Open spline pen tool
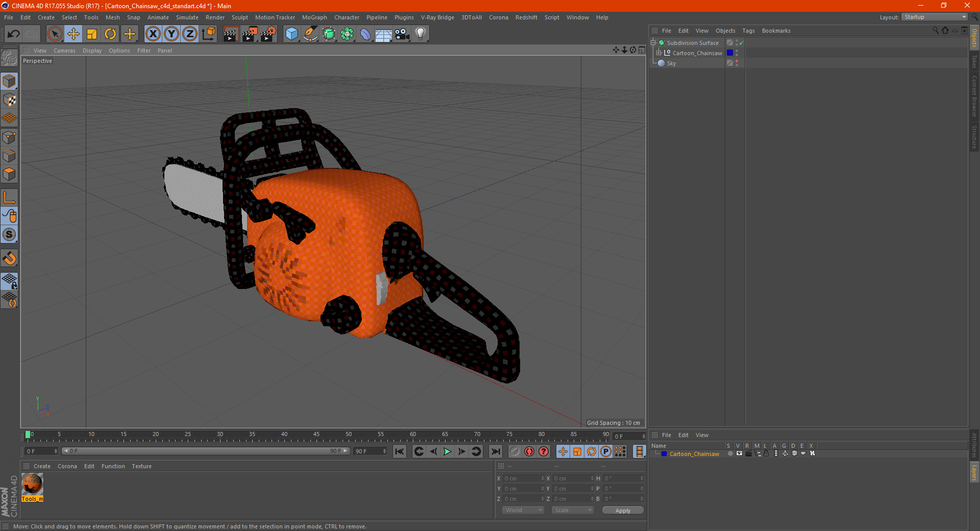Viewport: 980px width, 531px height. click(x=310, y=34)
